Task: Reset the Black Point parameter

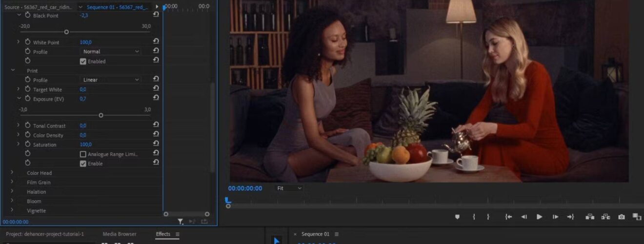Action: (x=156, y=15)
